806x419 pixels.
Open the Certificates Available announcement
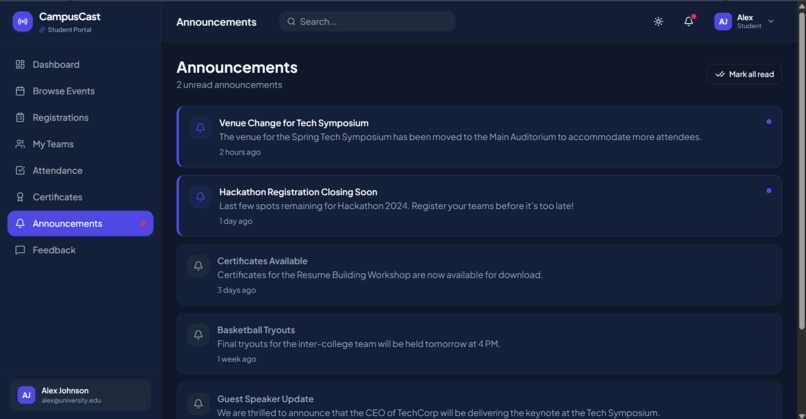tap(479, 275)
